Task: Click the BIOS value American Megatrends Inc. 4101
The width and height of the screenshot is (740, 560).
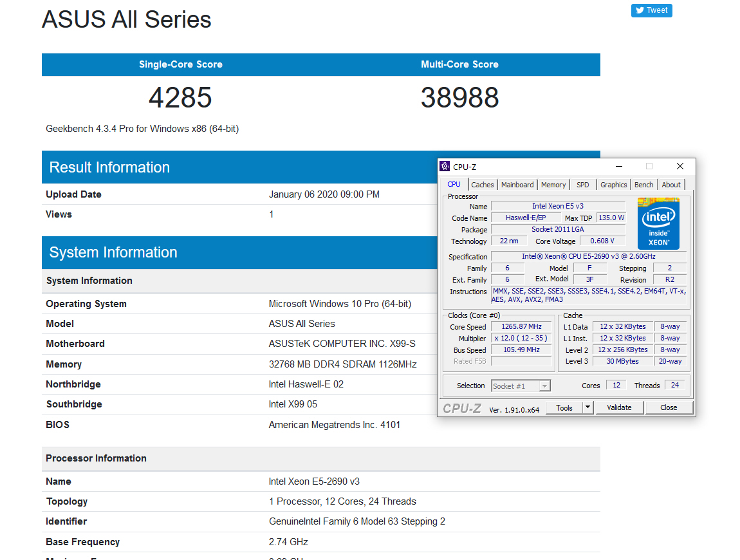Action: click(335, 425)
